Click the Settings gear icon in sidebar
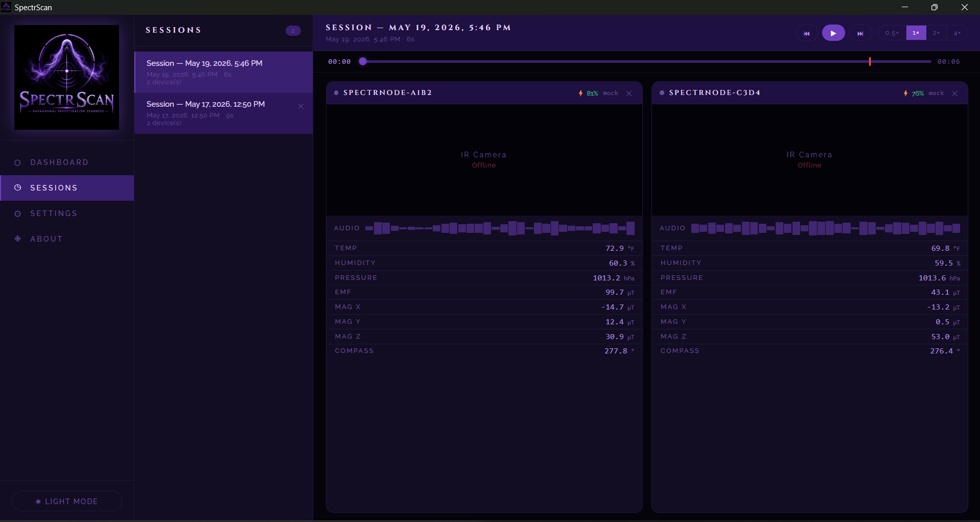Viewport: 980px width, 522px height. 18,213
